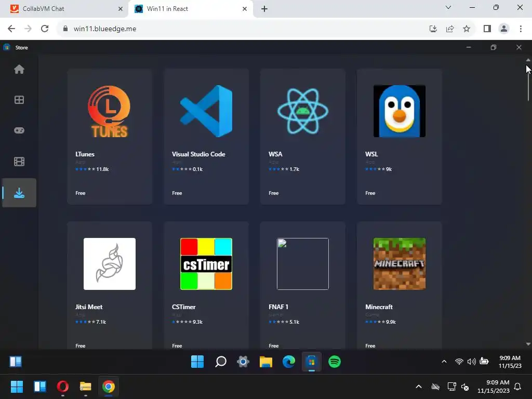Toggle the Chrome side panel
This screenshot has width=532, height=399.
[x=487, y=29]
